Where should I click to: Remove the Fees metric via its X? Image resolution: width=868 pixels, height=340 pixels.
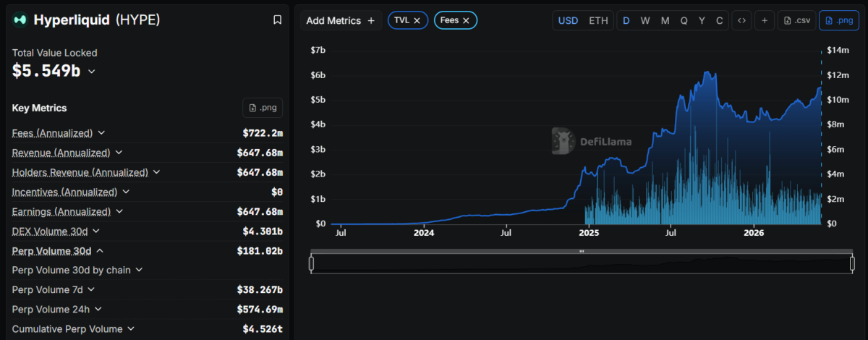pos(466,21)
